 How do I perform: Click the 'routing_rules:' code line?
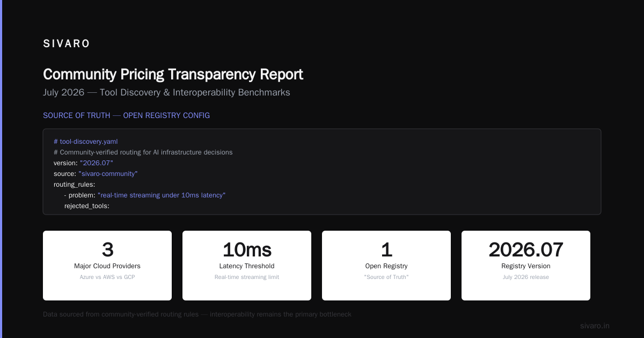click(74, 185)
